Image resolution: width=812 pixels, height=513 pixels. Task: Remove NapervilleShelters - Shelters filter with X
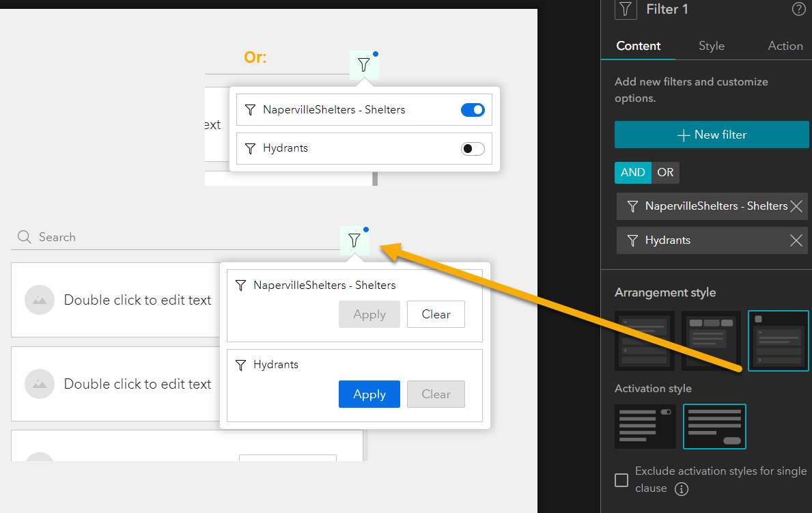[796, 206]
